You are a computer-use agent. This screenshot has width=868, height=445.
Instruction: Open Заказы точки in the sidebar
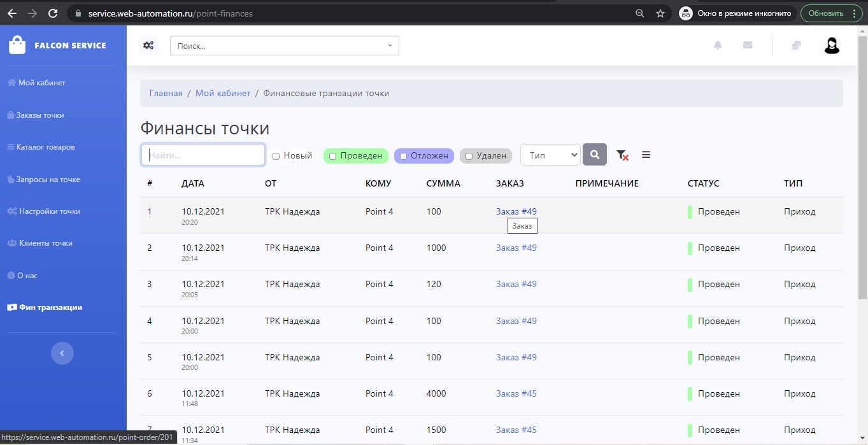point(41,115)
